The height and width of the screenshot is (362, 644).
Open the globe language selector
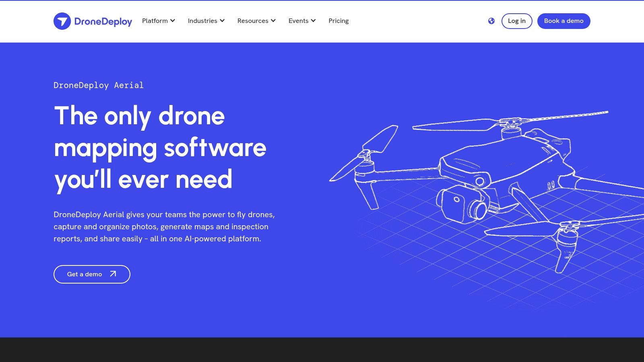tap(491, 21)
